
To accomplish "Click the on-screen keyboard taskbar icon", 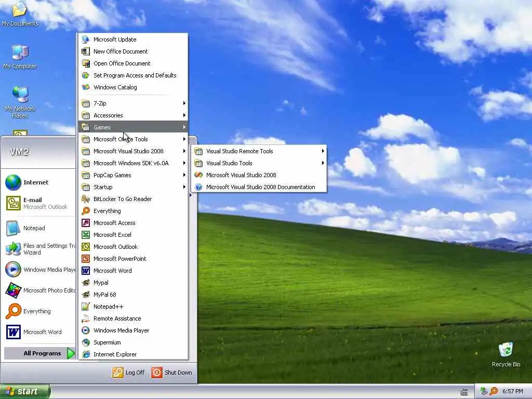I will 464,392.
